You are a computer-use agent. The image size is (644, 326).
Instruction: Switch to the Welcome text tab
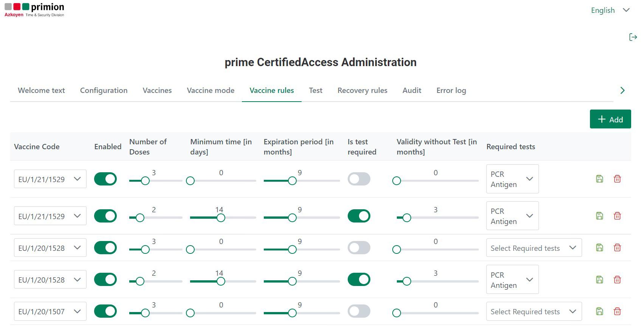pos(41,90)
